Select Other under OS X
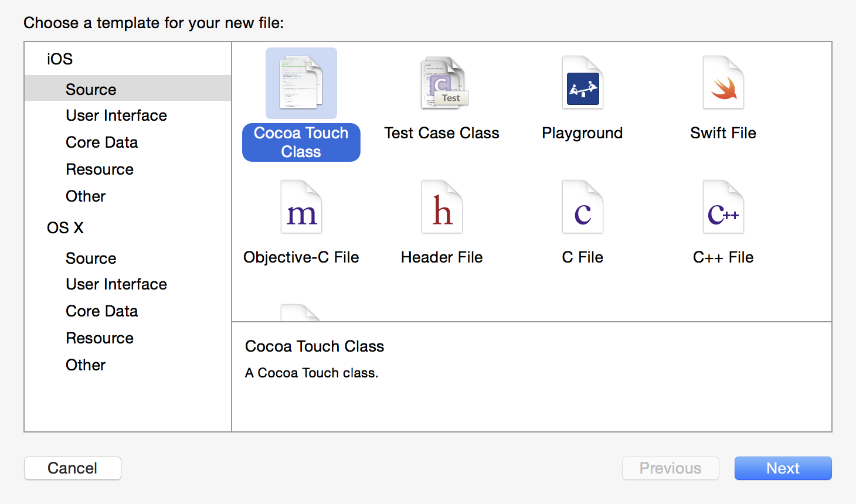The width and height of the screenshot is (856, 504). [128, 365]
